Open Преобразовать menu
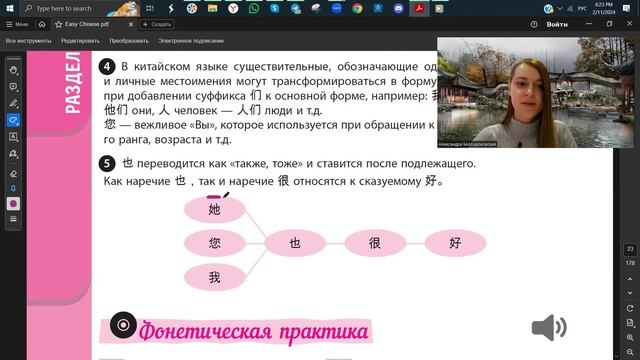Viewport: 640px width, 360px height. coord(129,41)
